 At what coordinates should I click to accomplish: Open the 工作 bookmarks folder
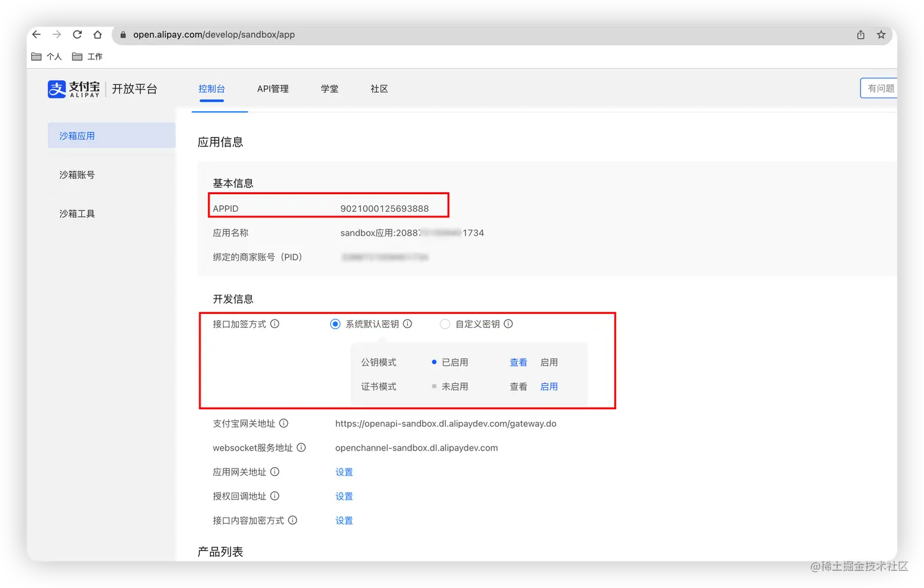pos(87,57)
